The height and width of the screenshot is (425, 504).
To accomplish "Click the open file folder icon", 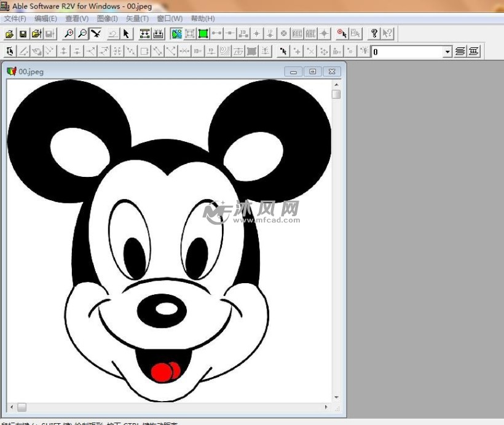I will 10,34.
